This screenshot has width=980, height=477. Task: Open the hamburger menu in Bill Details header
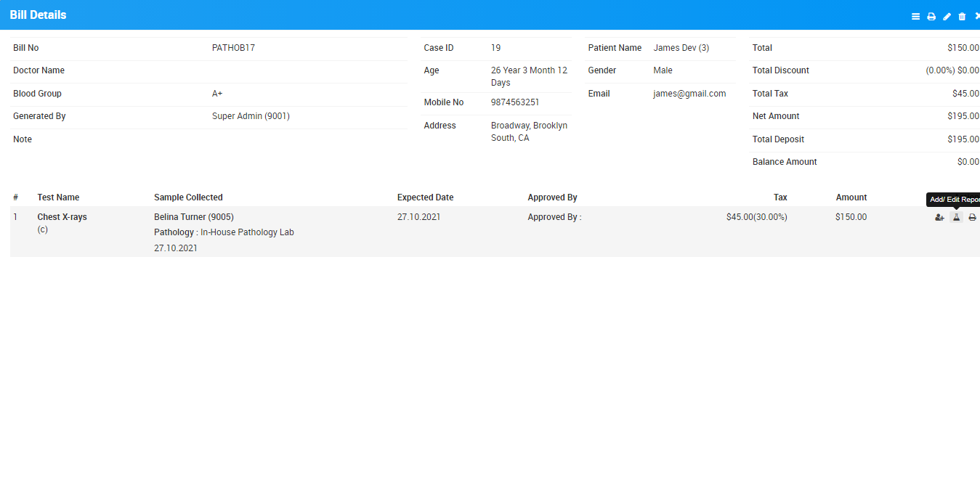click(x=915, y=16)
